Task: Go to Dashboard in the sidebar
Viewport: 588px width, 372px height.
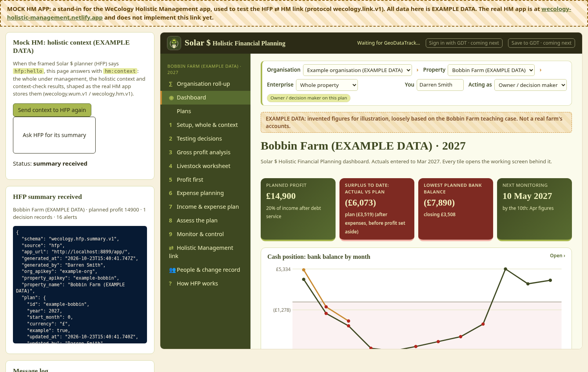Action: pyautogui.click(x=205, y=98)
